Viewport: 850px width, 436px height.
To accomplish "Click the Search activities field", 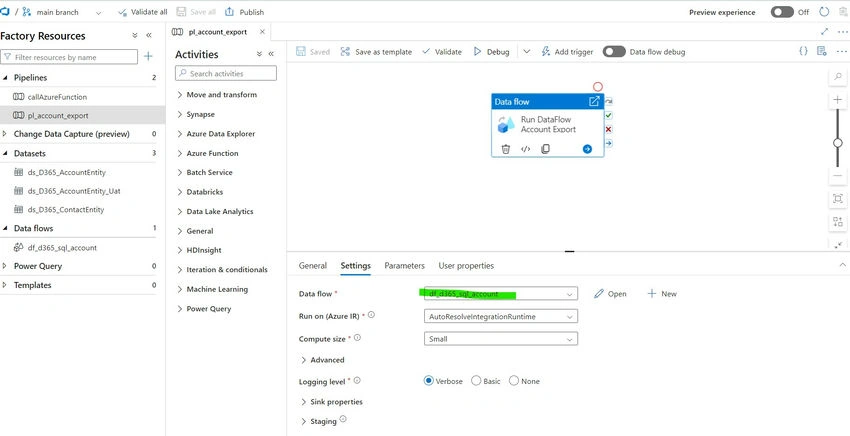I will coord(226,73).
